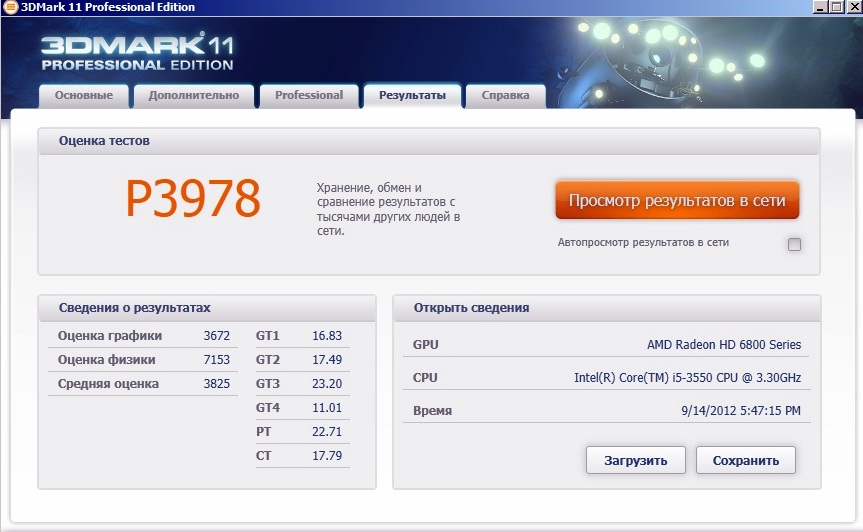Click the CT result 17.79
The height and width of the screenshot is (532, 863).
click(327, 456)
